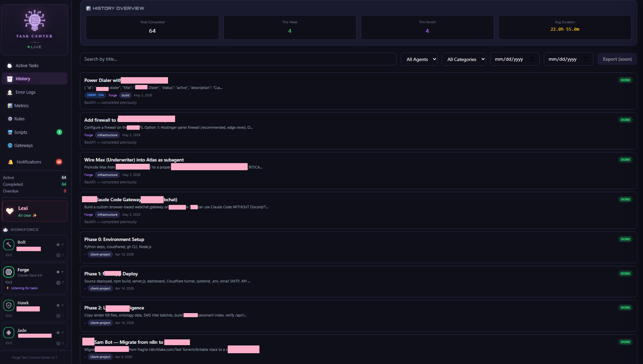643x364 pixels.
Task: Click the Gateways globe icon
Action: 10,145
